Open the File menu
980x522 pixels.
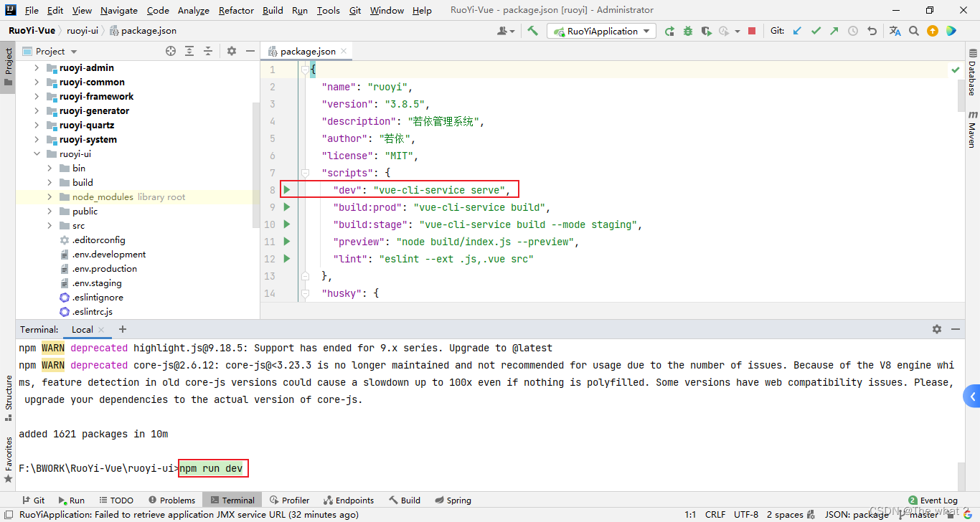pos(32,10)
